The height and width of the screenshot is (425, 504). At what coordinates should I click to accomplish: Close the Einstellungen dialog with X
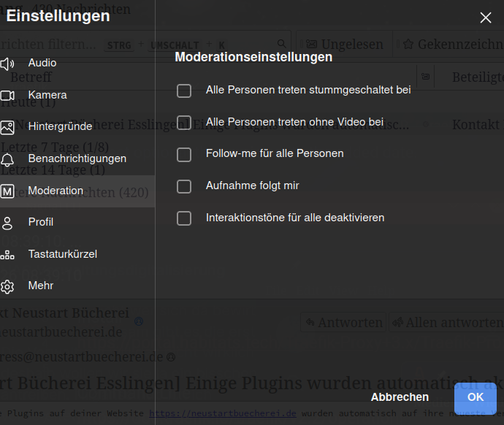coord(485,18)
